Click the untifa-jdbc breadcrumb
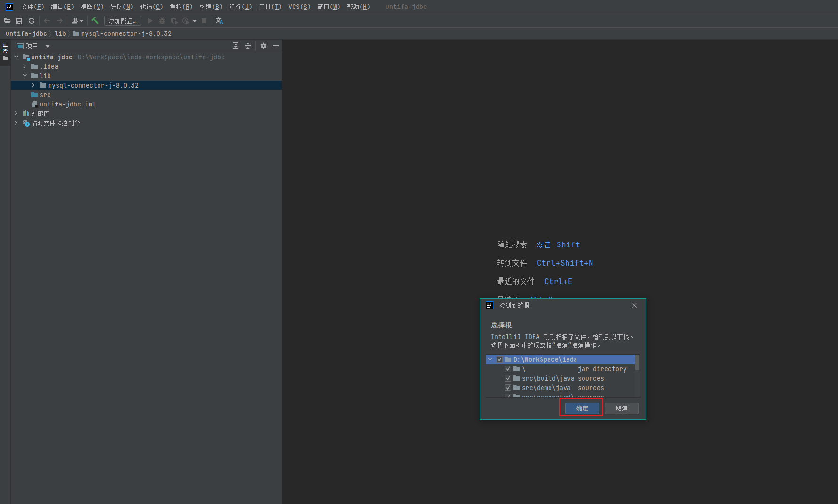This screenshot has width=838, height=504. point(26,33)
